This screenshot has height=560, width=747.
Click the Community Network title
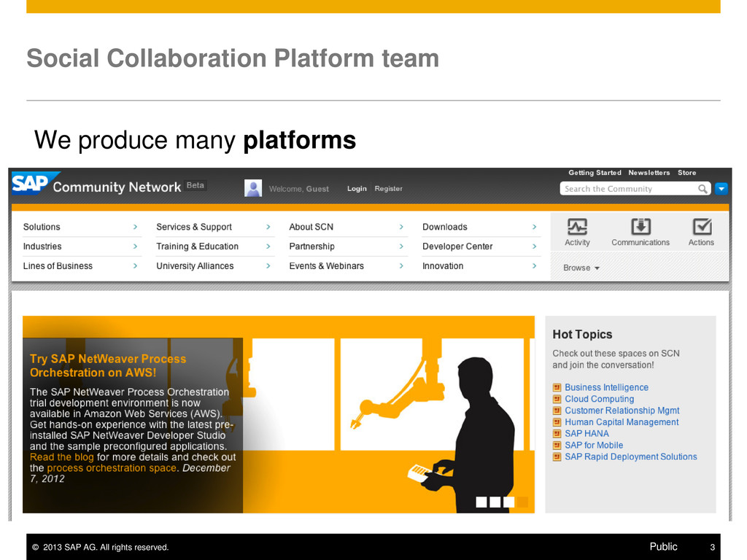tap(117, 187)
